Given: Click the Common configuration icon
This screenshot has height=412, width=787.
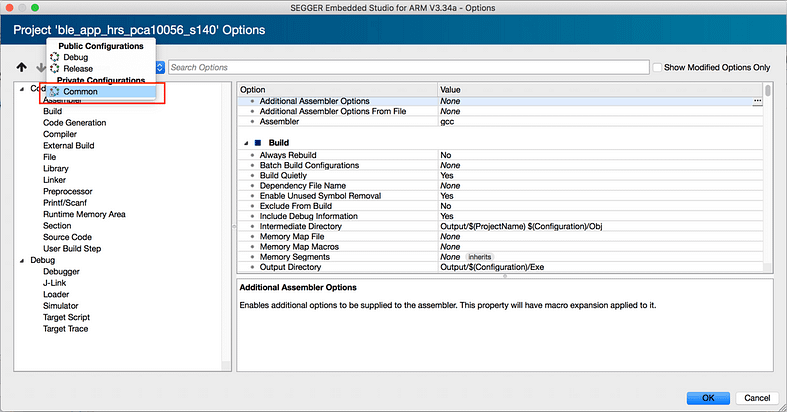Looking at the screenshot, I should (55, 91).
